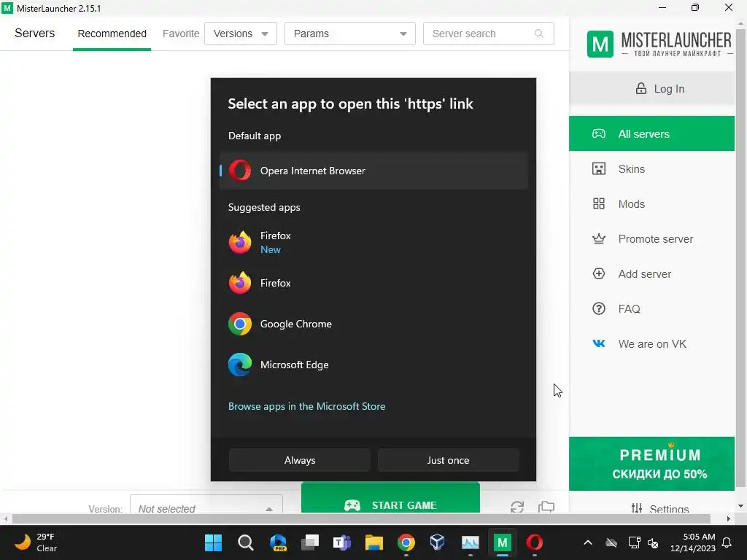Open FAQ in the sidebar
The height and width of the screenshot is (560, 747).
pos(651,309)
